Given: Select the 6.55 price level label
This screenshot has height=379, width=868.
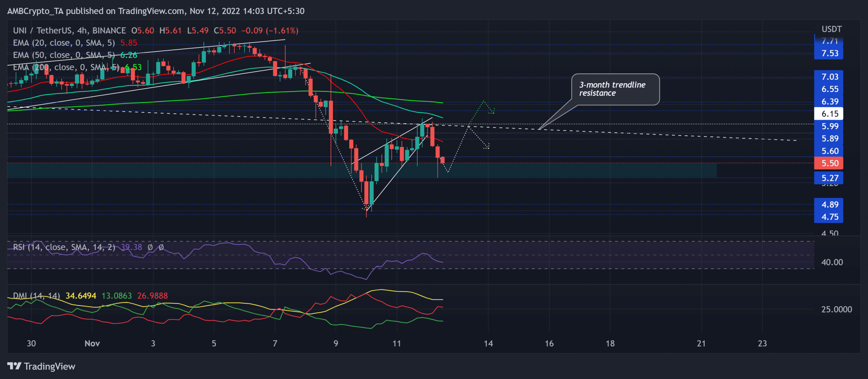Looking at the screenshot, I should (829, 89).
